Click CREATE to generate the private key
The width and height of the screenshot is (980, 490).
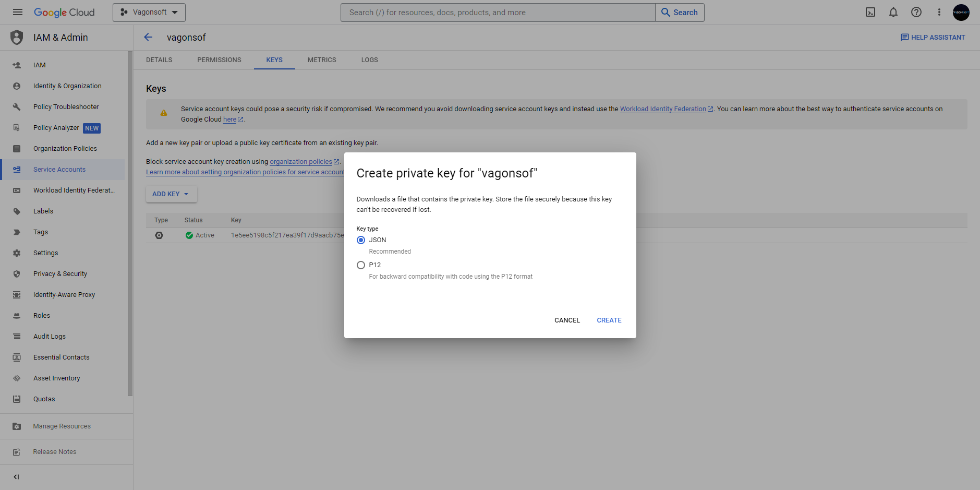[x=609, y=320]
